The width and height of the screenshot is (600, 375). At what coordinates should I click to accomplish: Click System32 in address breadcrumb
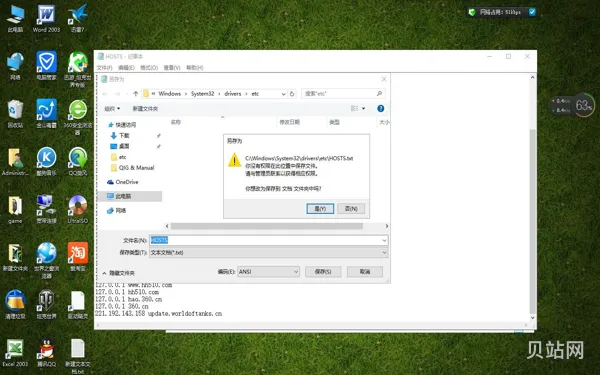point(202,94)
